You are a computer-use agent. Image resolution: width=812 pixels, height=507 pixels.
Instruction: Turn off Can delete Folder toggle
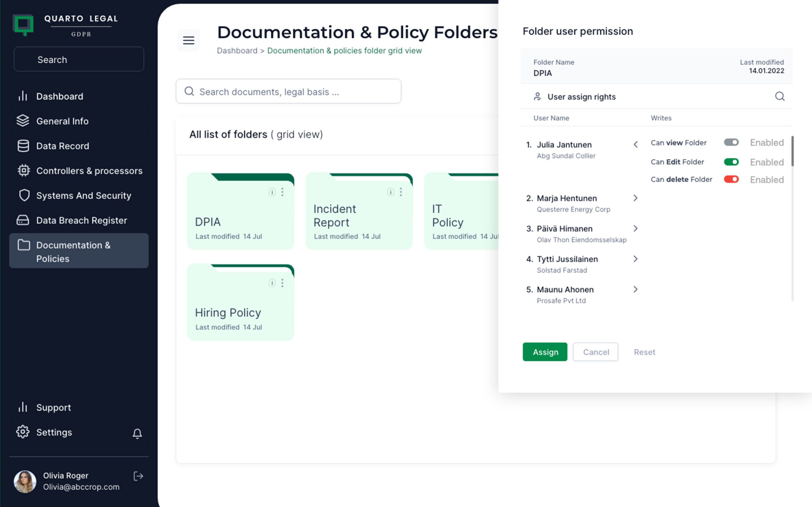(x=731, y=179)
